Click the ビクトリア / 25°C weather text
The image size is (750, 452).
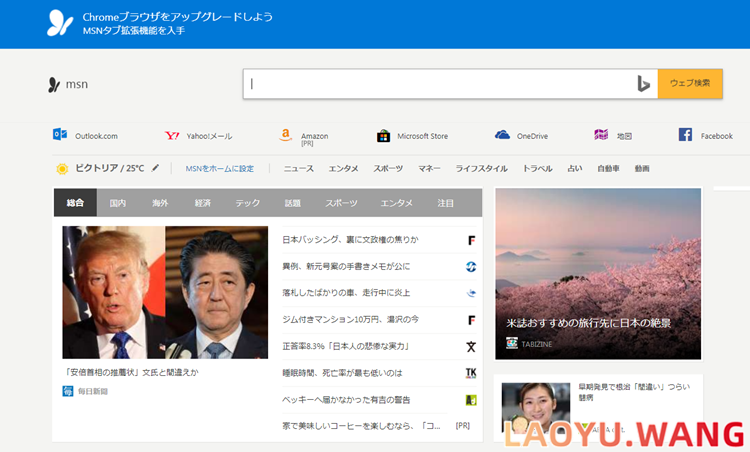[110, 168]
